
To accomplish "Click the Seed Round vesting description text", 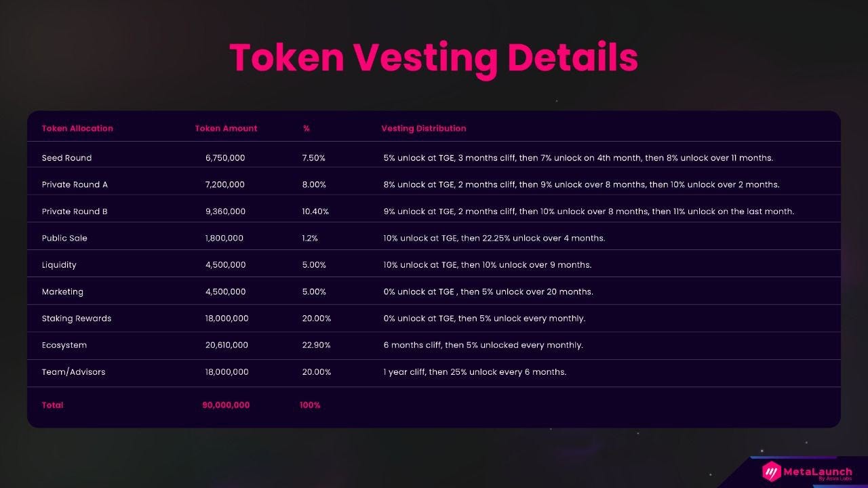I will (578, 158).
